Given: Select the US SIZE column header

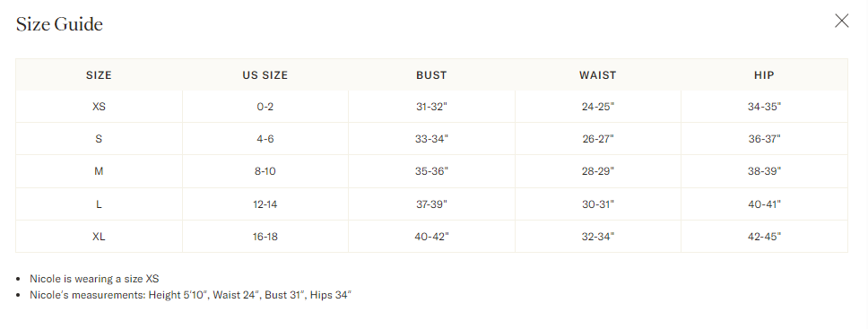Looking at the screenshot, I should 265,75.
